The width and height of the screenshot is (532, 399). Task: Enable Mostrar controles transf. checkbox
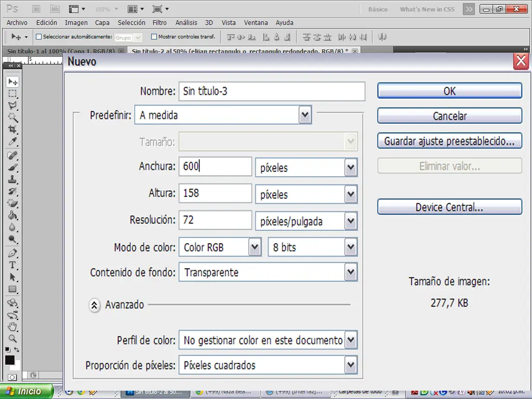[x=154, y=37]
